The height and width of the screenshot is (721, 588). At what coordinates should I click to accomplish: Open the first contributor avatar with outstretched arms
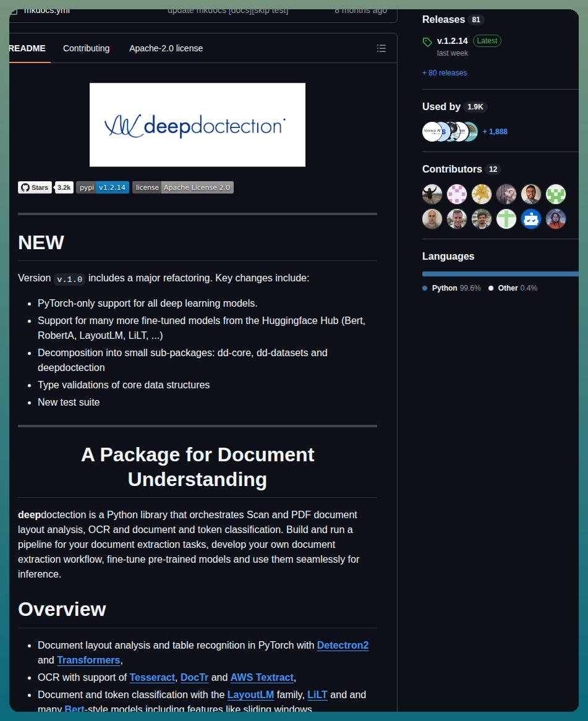[x=432, y=194]
